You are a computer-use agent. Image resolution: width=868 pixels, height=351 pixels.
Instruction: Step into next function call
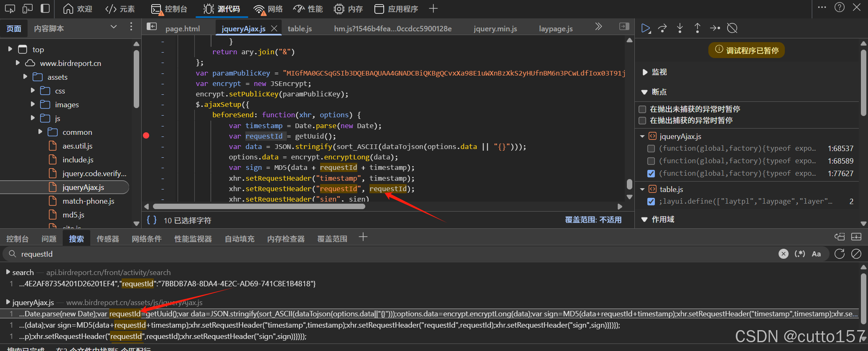tap(680, 28)
